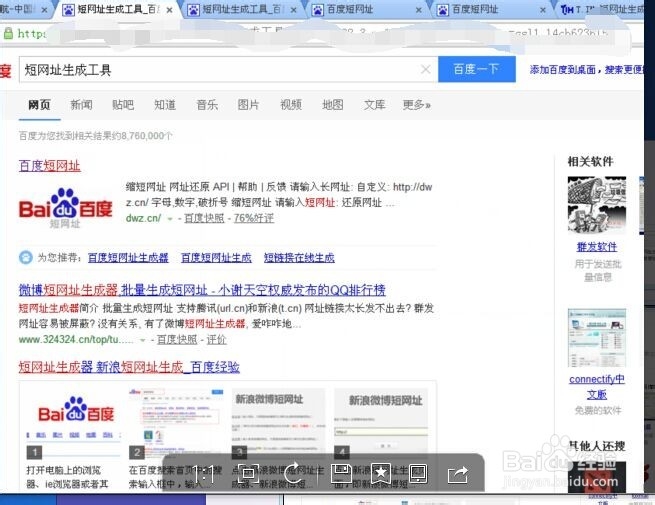Click the 百度为您找到相关结果约8,760,000个 count text
Image resolution: width=655 pixels, height=505 pixels.
click(x=96, y=136)
